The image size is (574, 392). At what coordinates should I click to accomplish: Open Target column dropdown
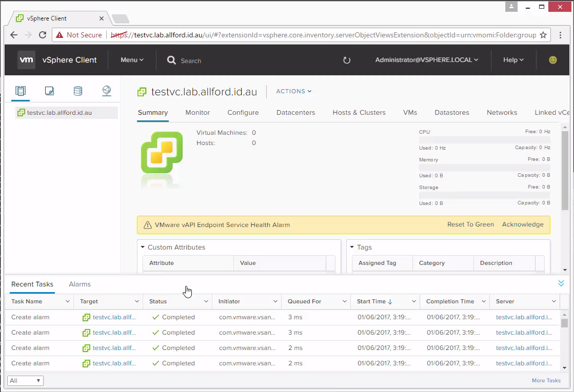[x=136, y=301]
